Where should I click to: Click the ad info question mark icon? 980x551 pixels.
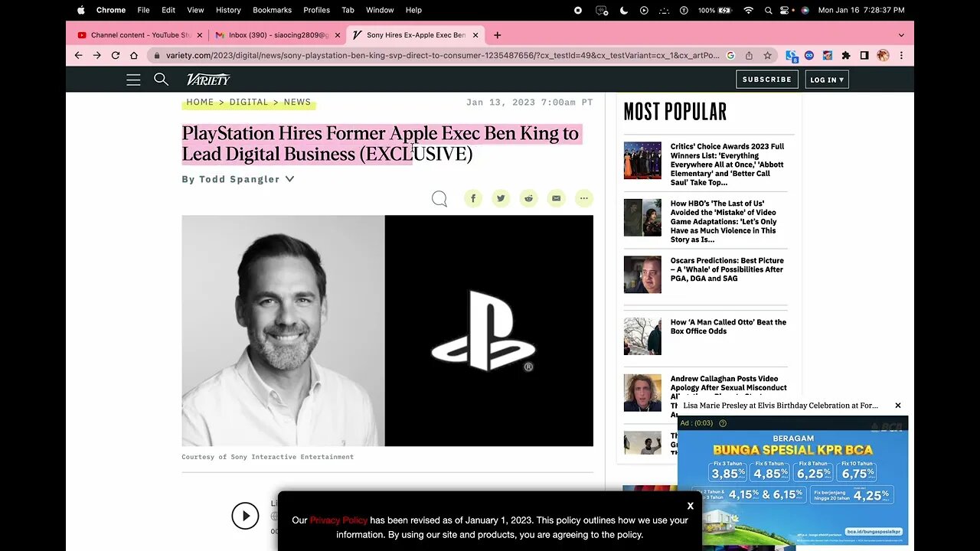723,423
